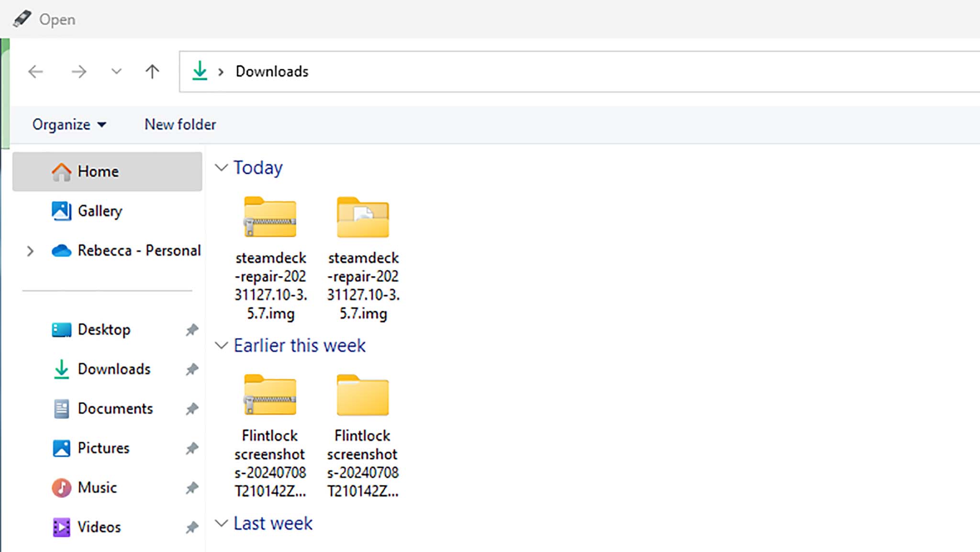The height and width of the screenshot is (552, 980).
Task: Click the forward navigation arrow
Action: pyautogui.click(x=79, y=71)
